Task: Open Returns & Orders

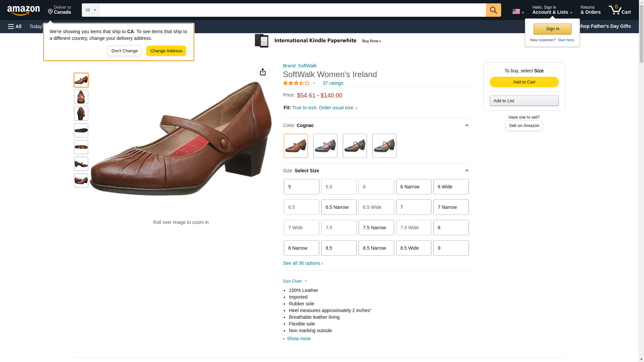Action: click(x=590, y=10)
